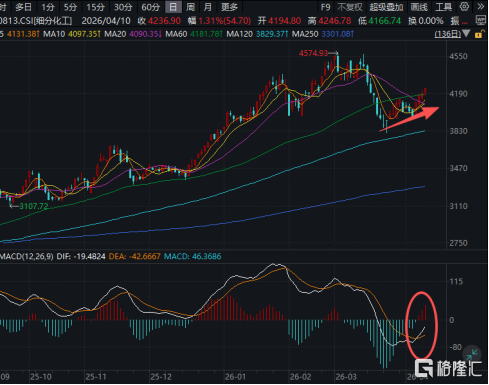Switch to the 周 weekly period tab
Viewport: 489px width, 385px height.
[x=190, y=7]
